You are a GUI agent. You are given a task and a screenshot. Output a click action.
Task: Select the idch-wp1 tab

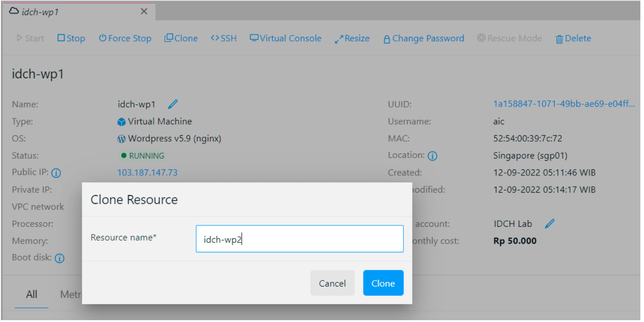click(x=41, y=12)
